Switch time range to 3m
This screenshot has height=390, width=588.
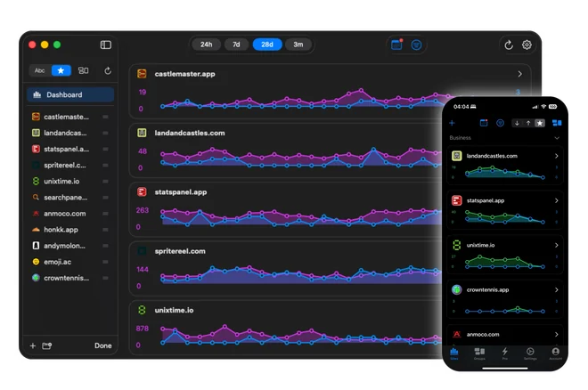[298, 45]
